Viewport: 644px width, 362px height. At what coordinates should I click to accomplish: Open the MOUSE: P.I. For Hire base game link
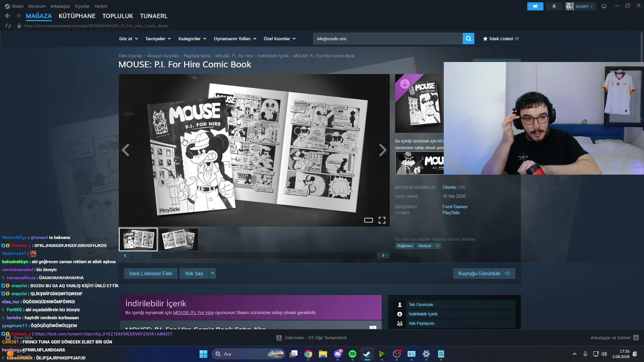pyautogui.click(x=193, y=313)
